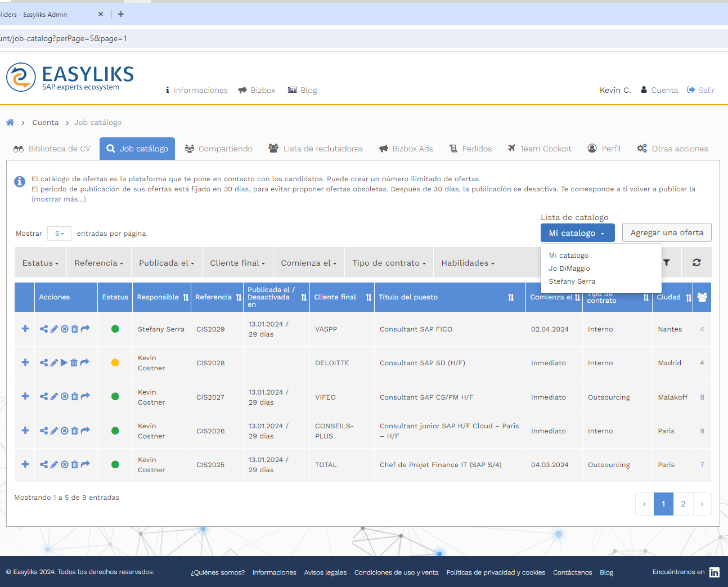
Task: Click the circled X icon for CIS2029
Action: [x=65, y=329]
